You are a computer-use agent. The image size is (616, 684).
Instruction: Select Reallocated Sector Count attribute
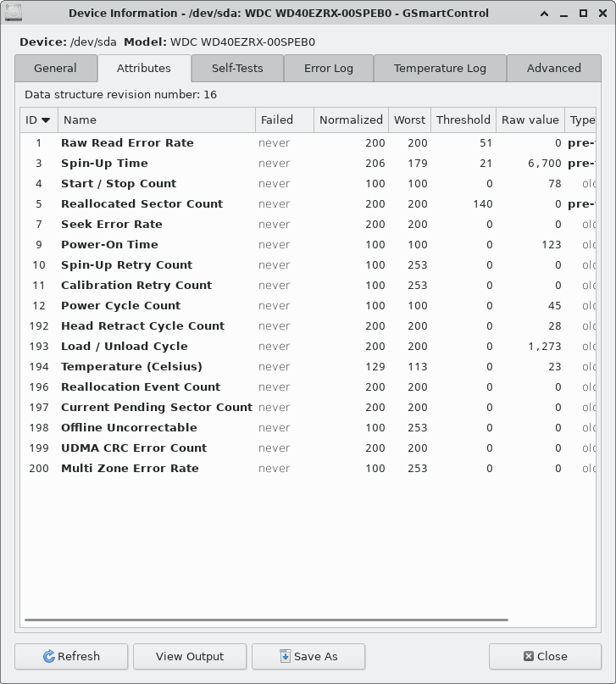point(308,204)
